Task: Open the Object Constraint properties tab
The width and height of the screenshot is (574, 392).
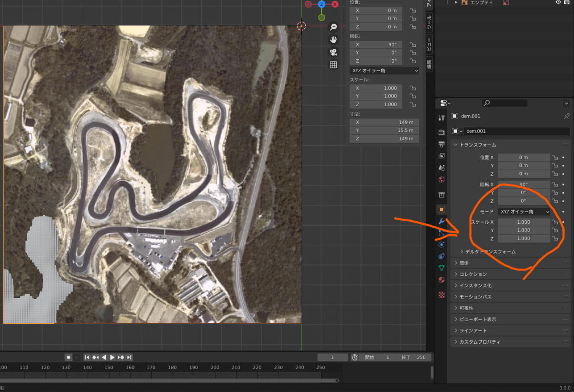Action: pyautogui.click(x=442, y=257)
